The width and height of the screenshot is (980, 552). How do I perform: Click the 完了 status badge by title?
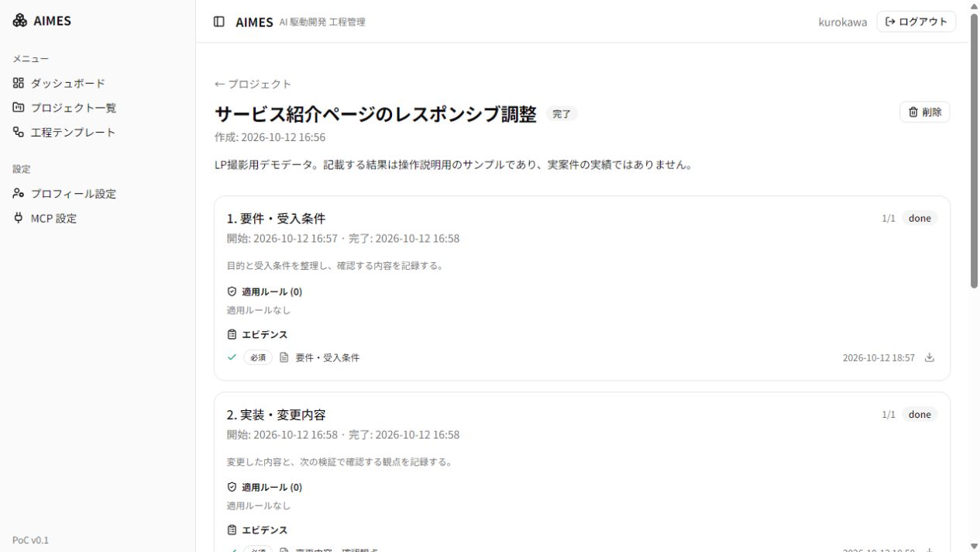click(x=562, y=114)
